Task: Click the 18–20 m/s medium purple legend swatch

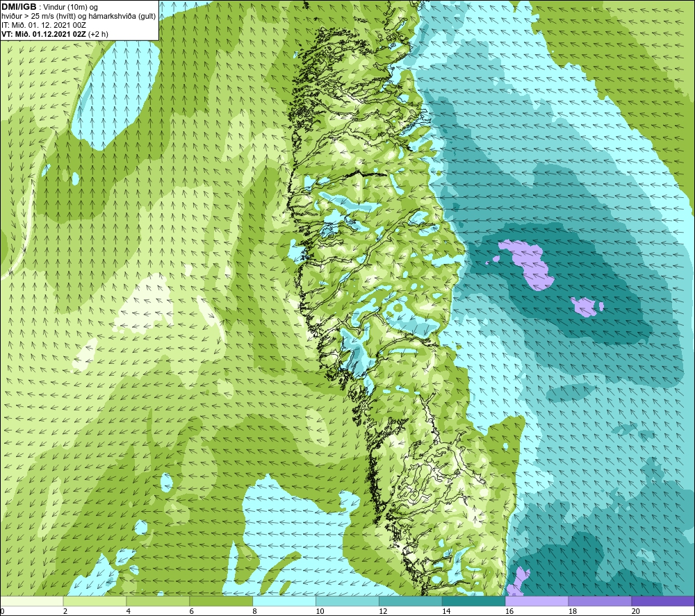Action: pos(600,601)
